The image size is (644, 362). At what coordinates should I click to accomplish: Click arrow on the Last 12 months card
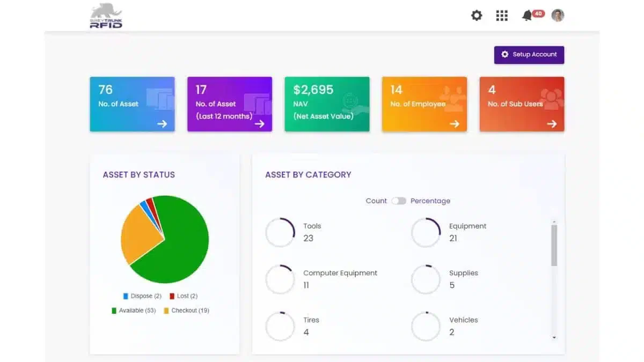click(x=260, y=124)
